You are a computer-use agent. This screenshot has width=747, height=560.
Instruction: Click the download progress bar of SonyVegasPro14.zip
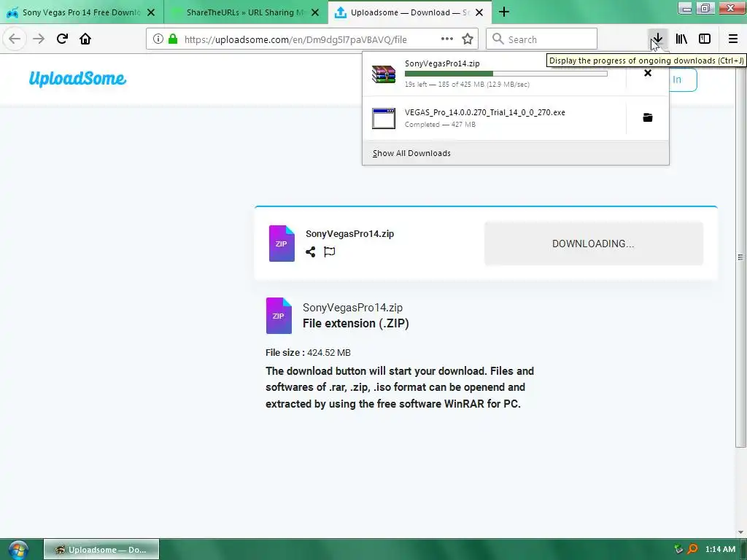pyautogui.click(x=506, y=74)
